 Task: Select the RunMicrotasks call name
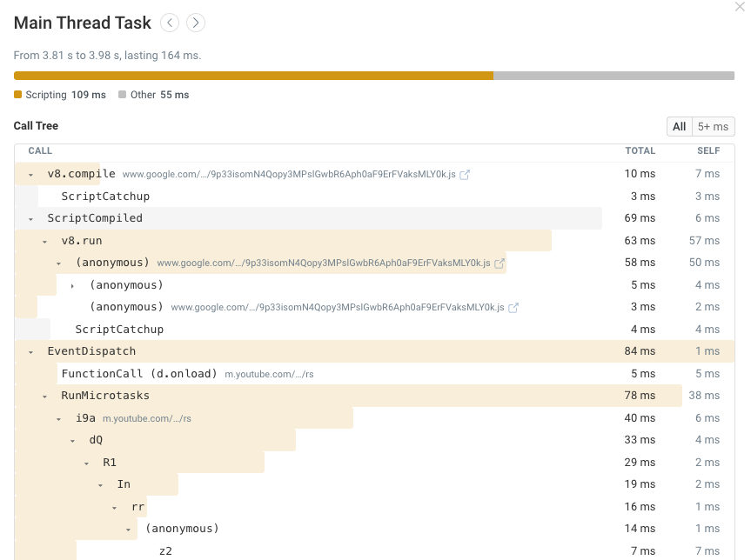coord(105,396)
